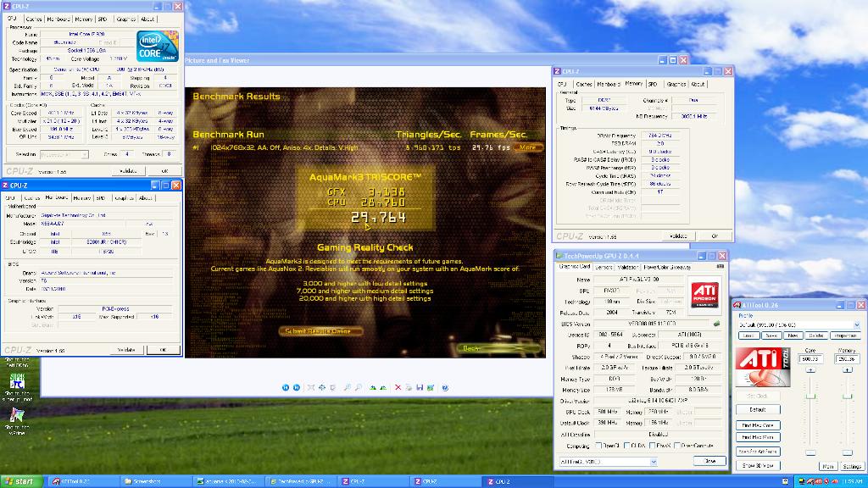Toggle the CUDA checkbox in GPU-Z
Screen dimensions: 868x488
tap(626, 446)
